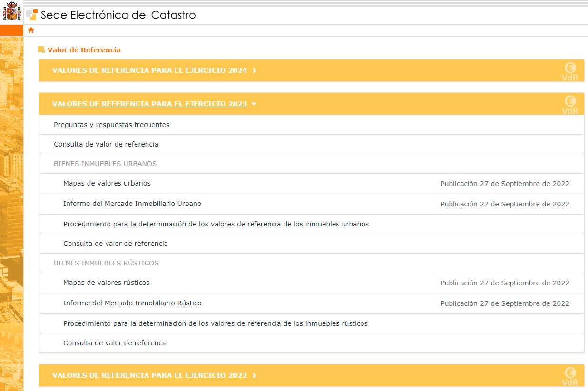Click the VdR euro icon in 2024 banner
588x391 pixels.
[x=570, y=71]
